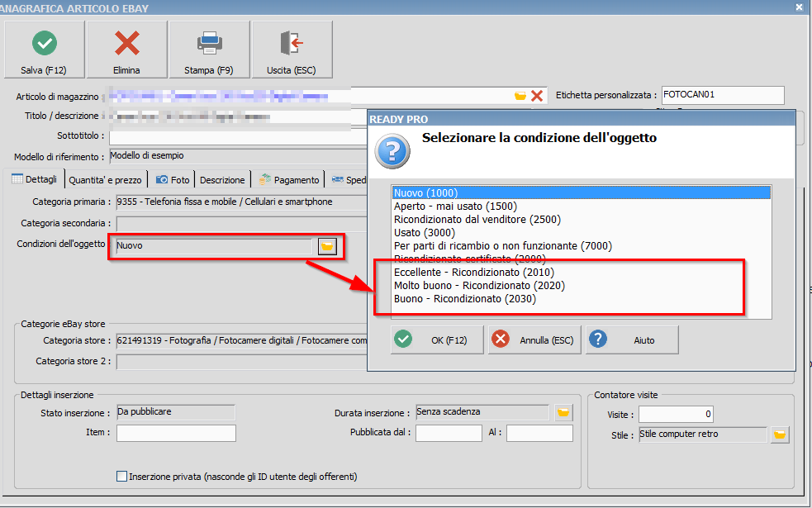Click the Categoria primaria field
Screen dimensions: 812x508
point(242,202)
